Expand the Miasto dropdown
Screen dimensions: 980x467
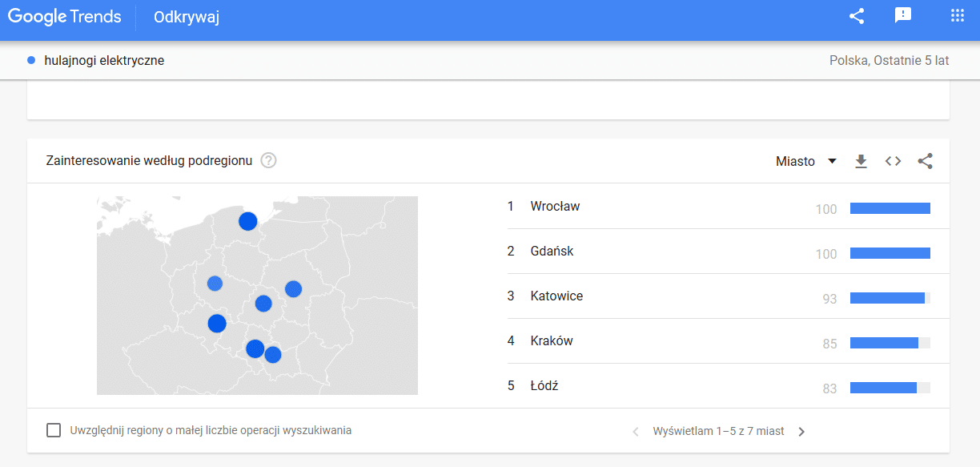(806, 161)
